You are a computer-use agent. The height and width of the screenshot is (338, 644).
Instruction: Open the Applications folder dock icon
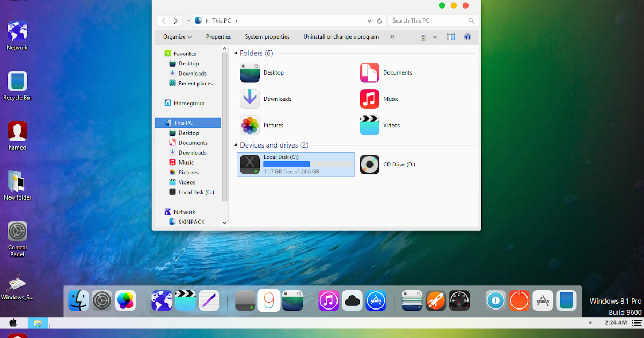pos(543,300)
